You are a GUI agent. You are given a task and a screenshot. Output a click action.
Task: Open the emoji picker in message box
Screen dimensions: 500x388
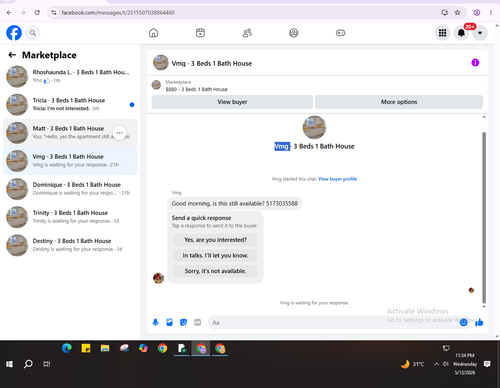click(x=463, y=322)
